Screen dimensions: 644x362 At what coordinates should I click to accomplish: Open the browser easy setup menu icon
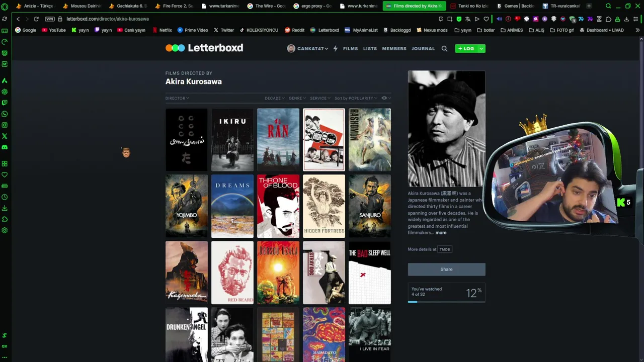pos(636,19)
